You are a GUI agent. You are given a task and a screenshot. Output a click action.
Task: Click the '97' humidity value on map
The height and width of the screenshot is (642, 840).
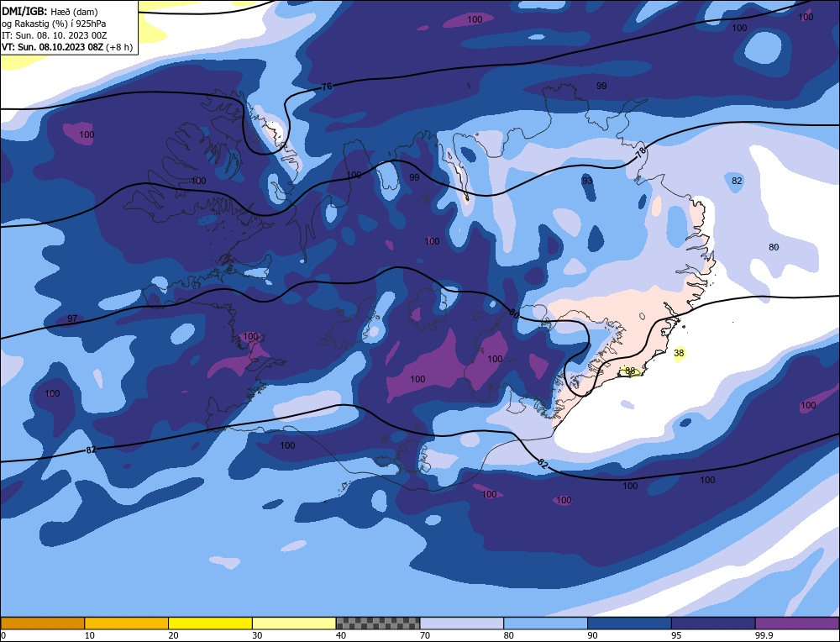pyautogui.click(x=72, y=318)
